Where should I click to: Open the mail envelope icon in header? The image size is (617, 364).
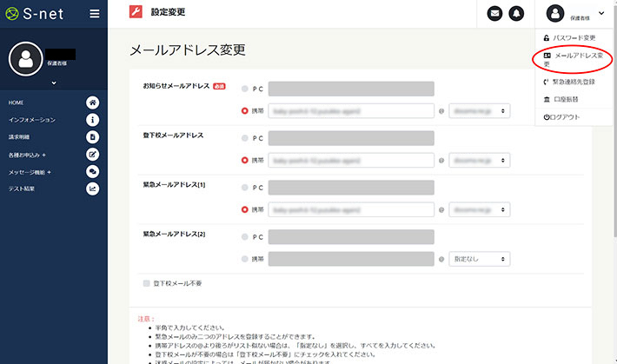click(495, 13)
